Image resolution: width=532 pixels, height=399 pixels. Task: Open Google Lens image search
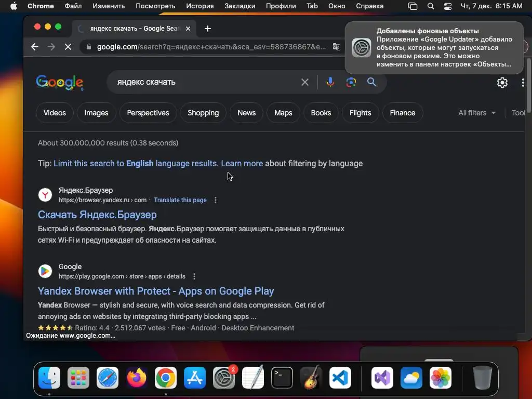351,82
